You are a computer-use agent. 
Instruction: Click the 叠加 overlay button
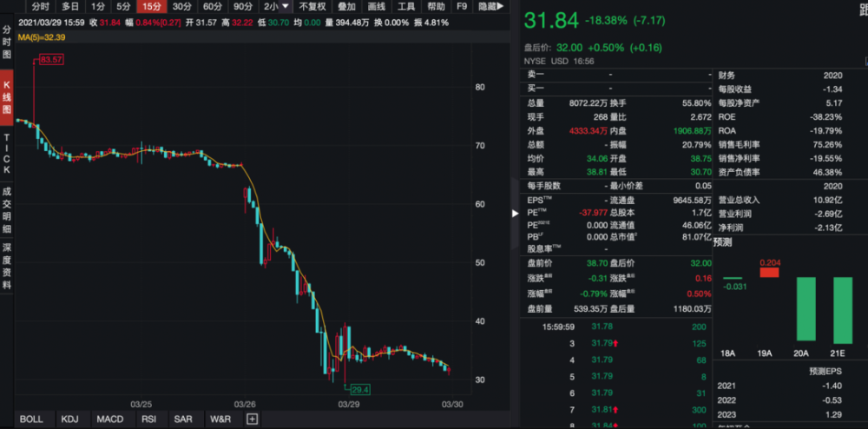346,7
